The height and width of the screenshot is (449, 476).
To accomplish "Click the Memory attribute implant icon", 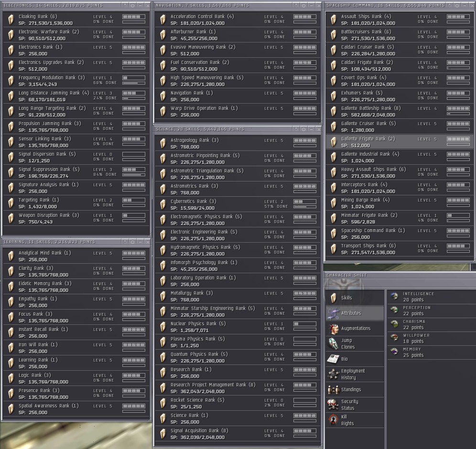I will coord(394,352).
